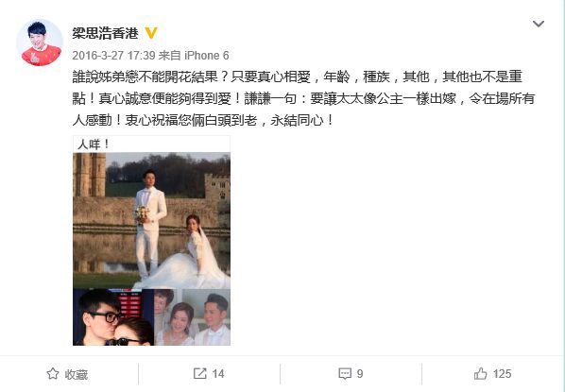Click the 收藏 label
This screenshot has height=392, width=565.
coord(77,374)
